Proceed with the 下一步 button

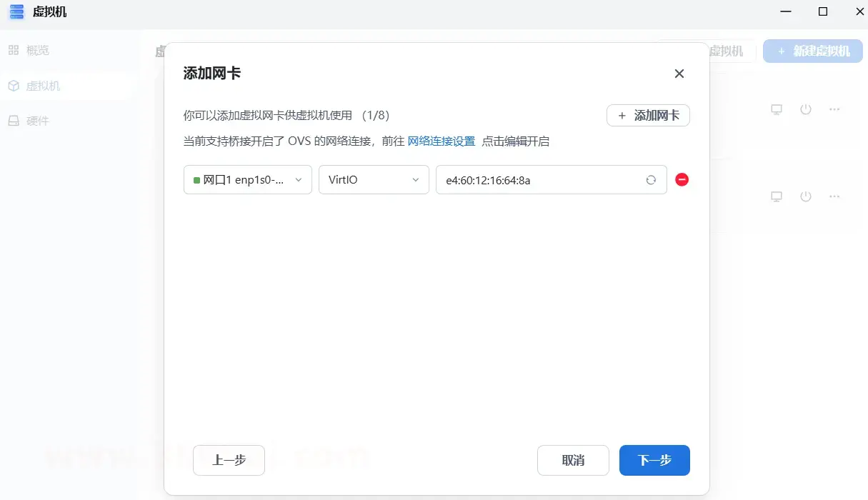(x=654, y=461)
